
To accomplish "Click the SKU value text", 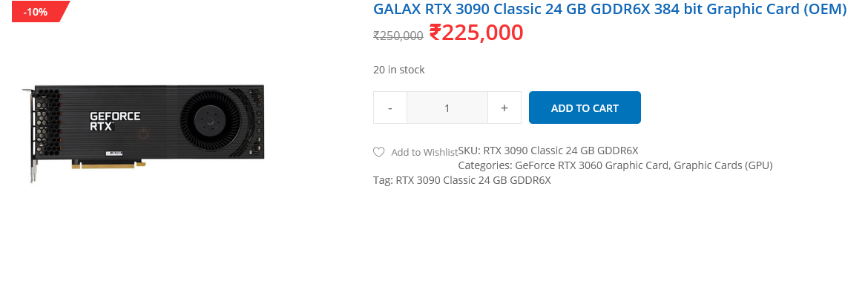I will (x=561, y=150).
